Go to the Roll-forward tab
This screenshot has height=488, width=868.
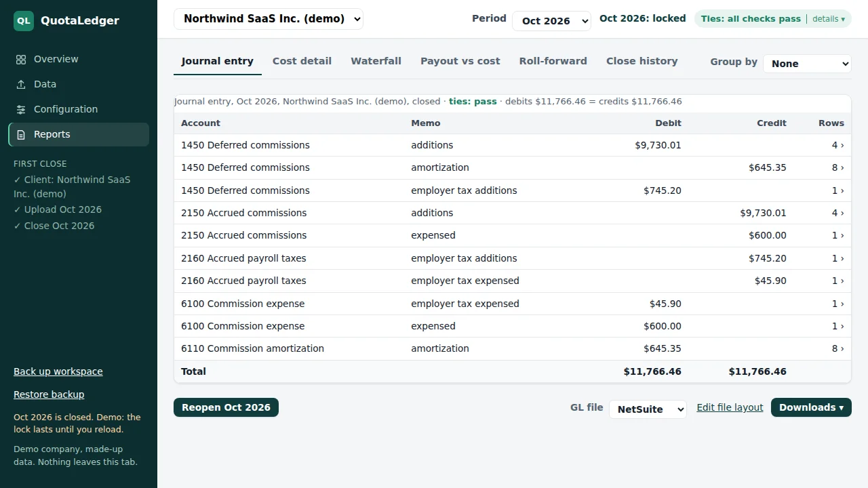(x=553, y=61)
